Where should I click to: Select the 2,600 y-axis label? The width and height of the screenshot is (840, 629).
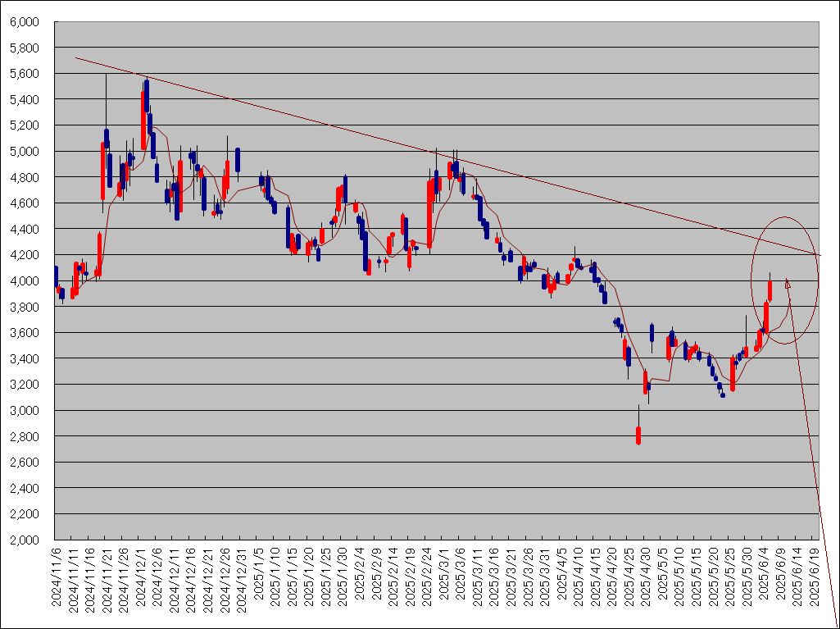25,463
